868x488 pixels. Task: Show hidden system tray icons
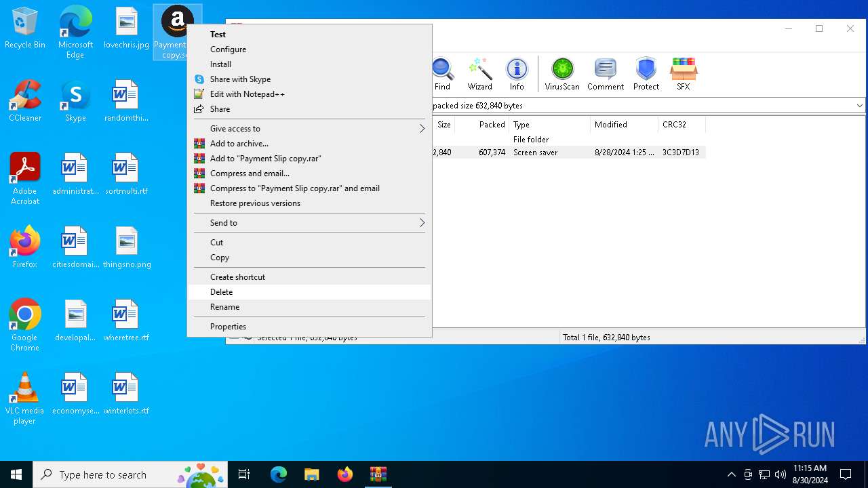[x=732, y=474]
